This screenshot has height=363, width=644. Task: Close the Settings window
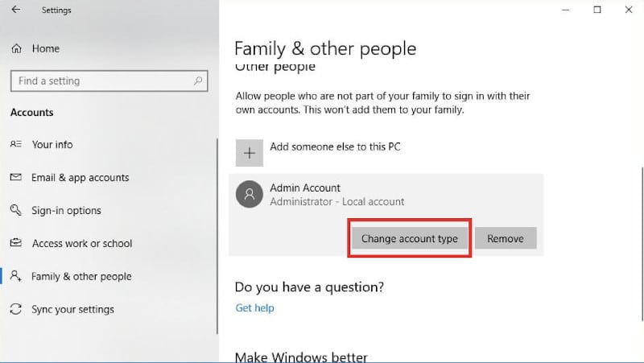[x=629, y=10]
